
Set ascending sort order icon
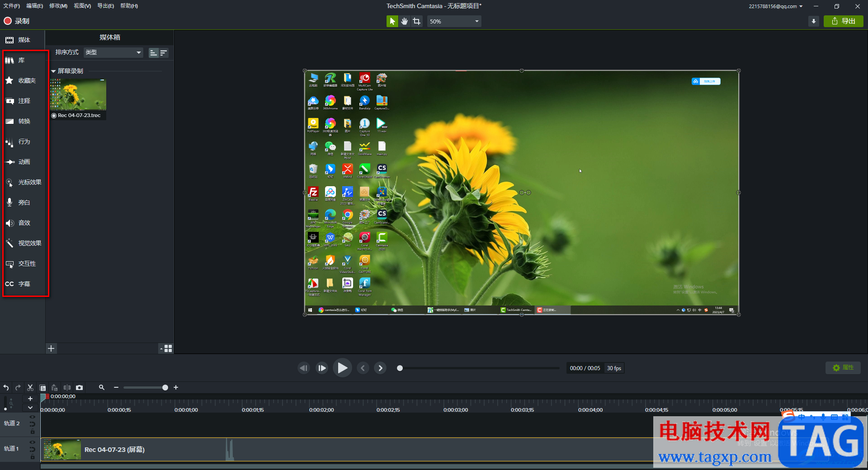pyautogui.click(x=154, y=53)
